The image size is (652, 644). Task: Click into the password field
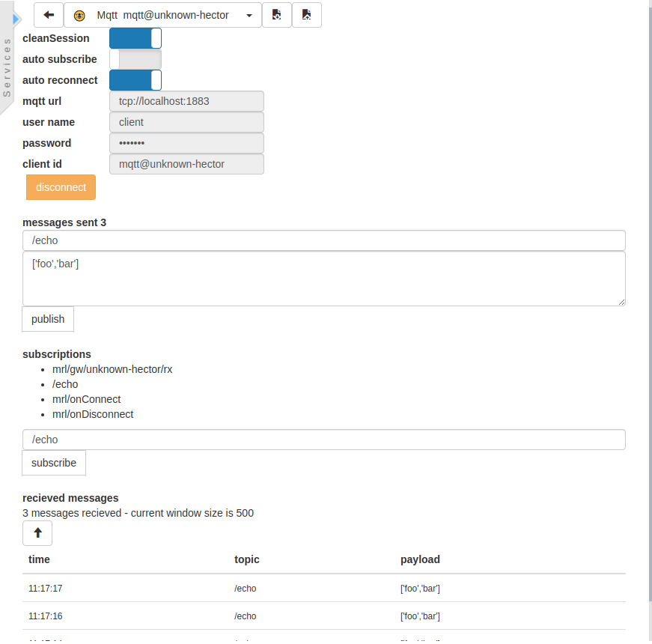[x=186, y=143]
